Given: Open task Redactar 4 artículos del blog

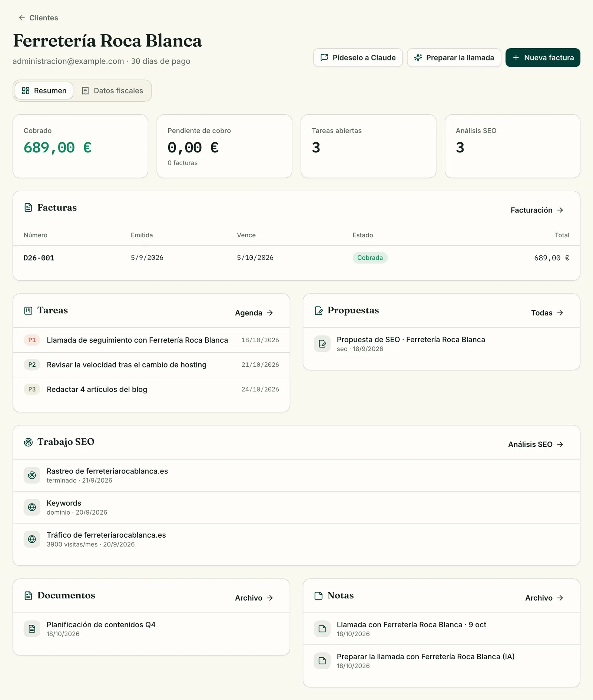Looking at the screenshot, I should coord(151,389).
